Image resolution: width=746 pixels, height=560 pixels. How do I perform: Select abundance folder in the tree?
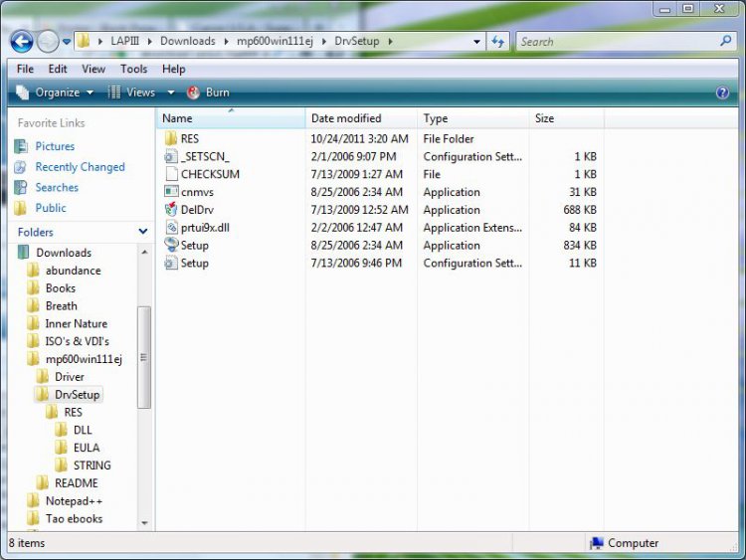click(x=74, y=271)
